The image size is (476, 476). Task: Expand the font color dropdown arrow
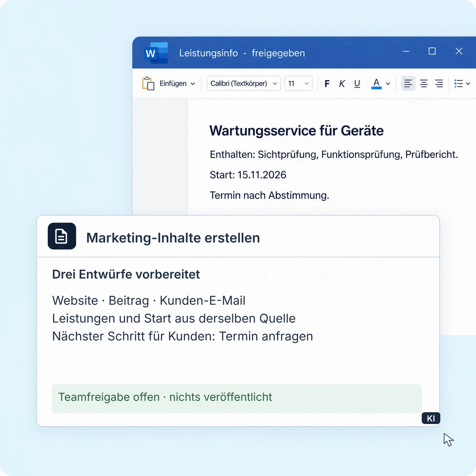[x=388, y=84]
